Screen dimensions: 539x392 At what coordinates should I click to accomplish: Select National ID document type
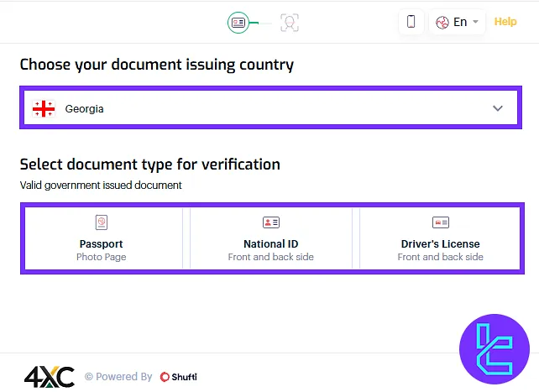271,238
